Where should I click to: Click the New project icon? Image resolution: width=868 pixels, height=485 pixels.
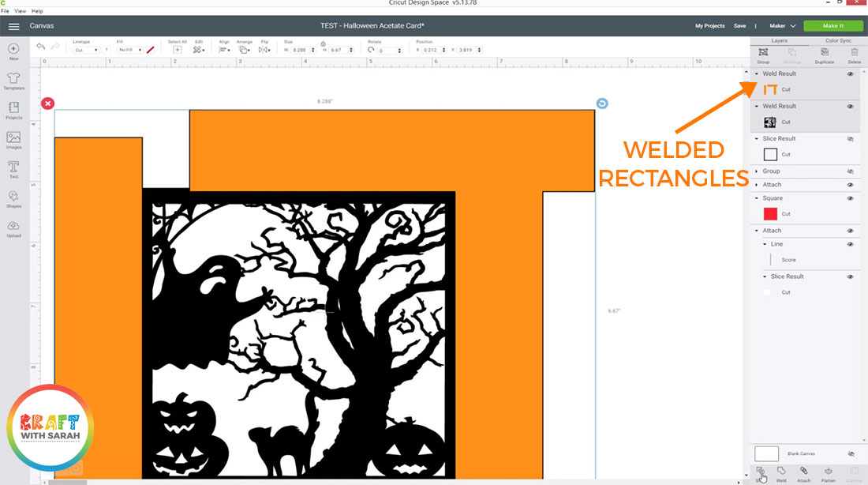14,49
